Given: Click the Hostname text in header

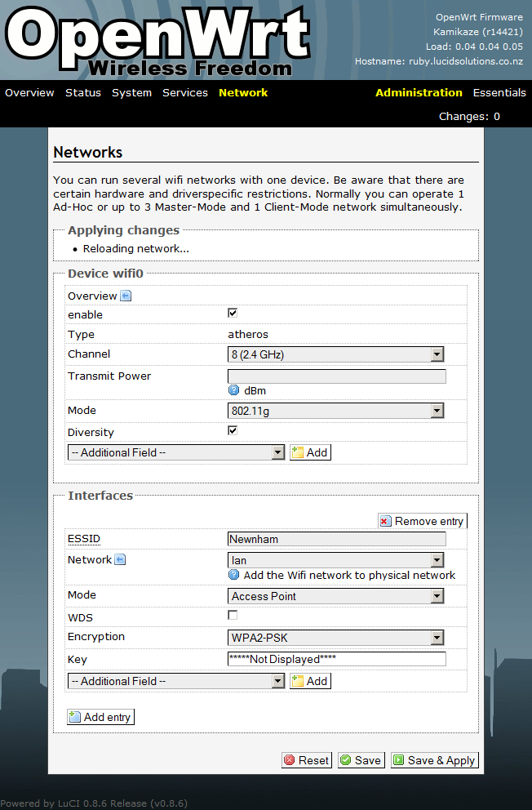Looking at the screenshot, I should pos(439,61).
